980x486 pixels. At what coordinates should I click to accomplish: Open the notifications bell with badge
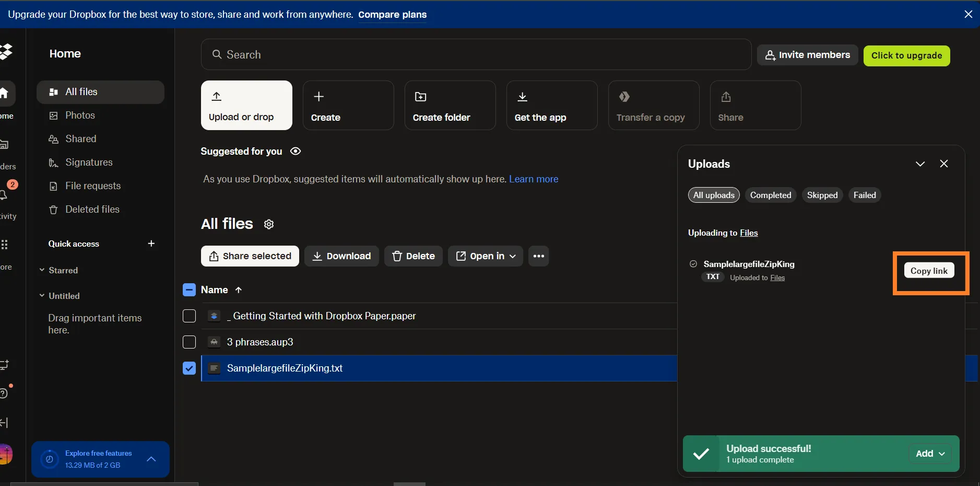[3, 194]
